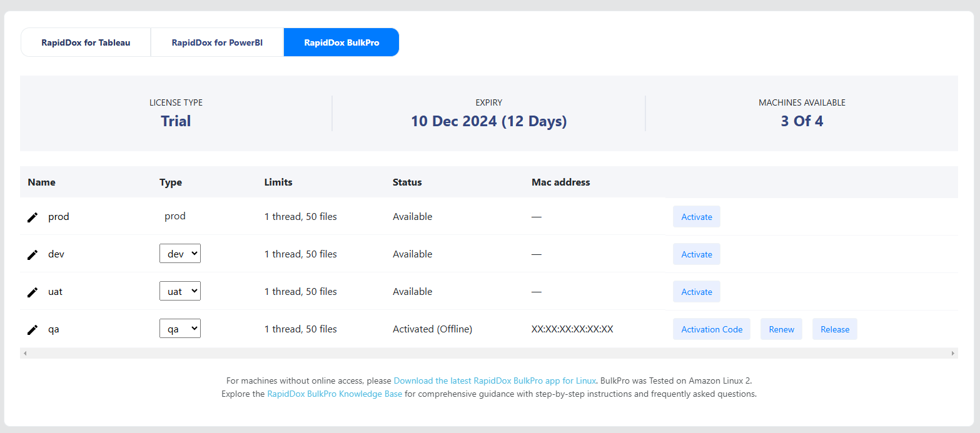980x433 pixels.
Task: Click the 3 Of 4 machines value
Action: [x=802, y=121]
